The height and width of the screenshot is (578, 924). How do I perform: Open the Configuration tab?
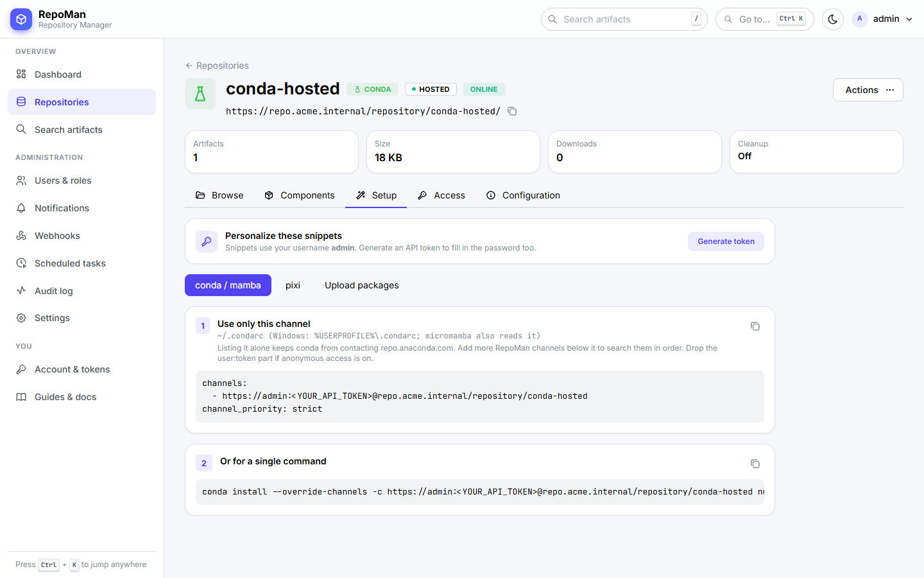tap(523, 195)
